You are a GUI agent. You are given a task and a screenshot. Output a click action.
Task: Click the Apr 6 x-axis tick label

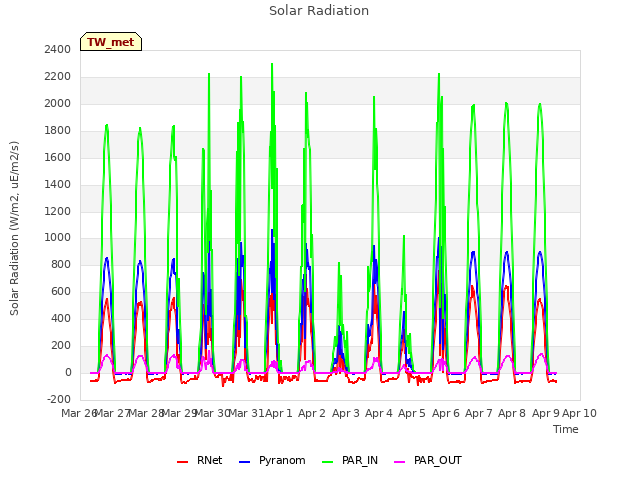[445, 413]
